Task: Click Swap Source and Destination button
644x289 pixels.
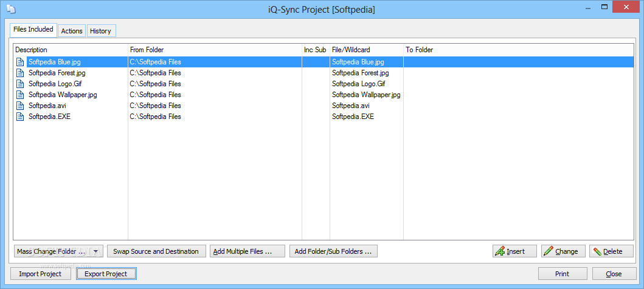Action: 156,251
